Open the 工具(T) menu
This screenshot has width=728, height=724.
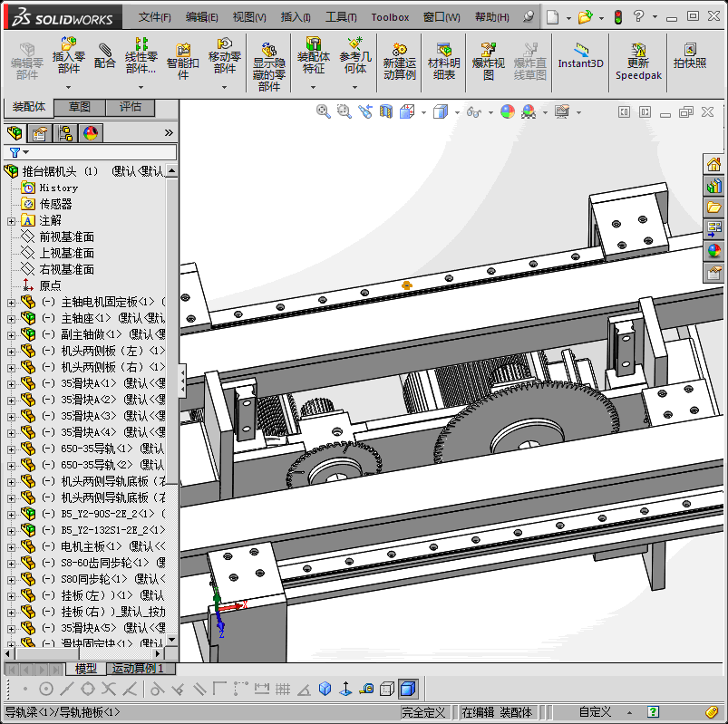341,17
